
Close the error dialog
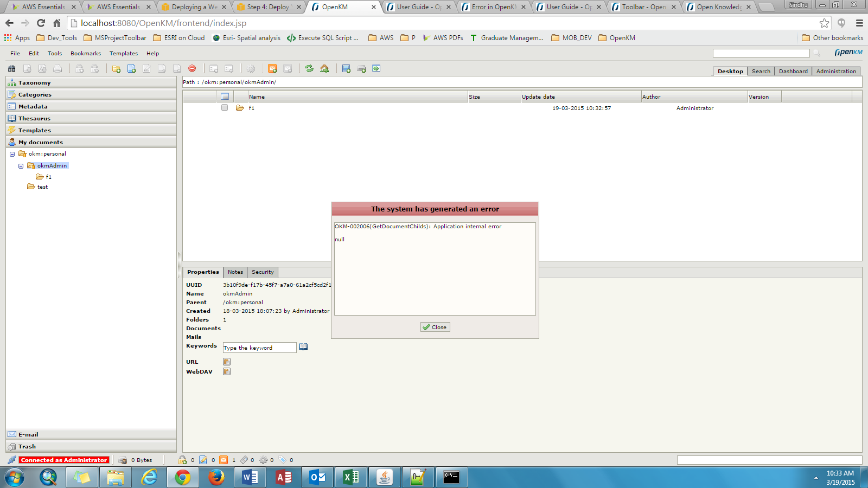(x=435, y=327)
